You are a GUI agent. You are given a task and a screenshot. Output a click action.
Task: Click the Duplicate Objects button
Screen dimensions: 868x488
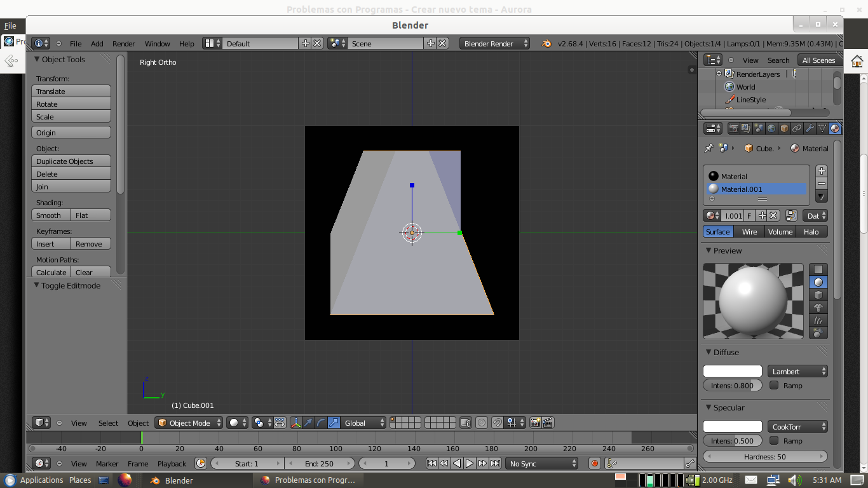[71, 161]
